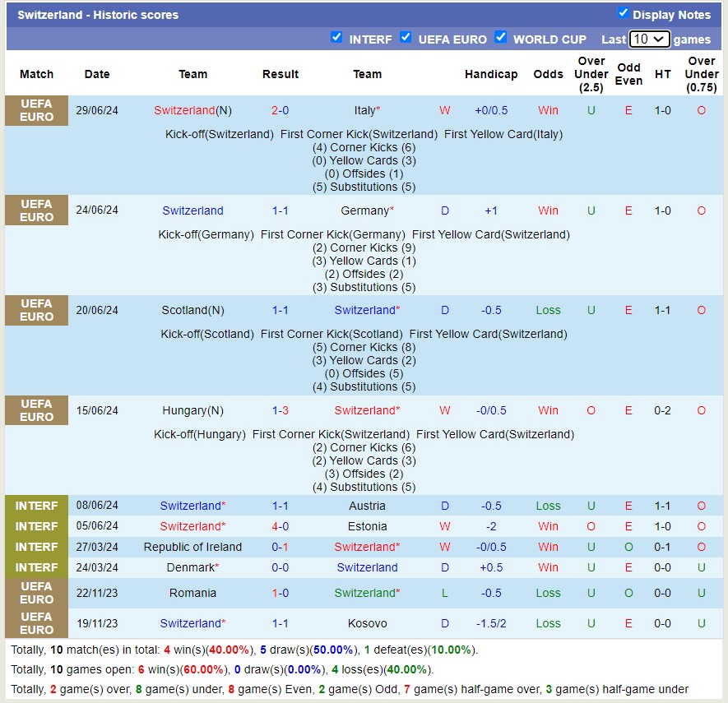Viewport: 728px width, 703px height.
Task: Open Hungary(N) team link
Action: pos(192,410)
